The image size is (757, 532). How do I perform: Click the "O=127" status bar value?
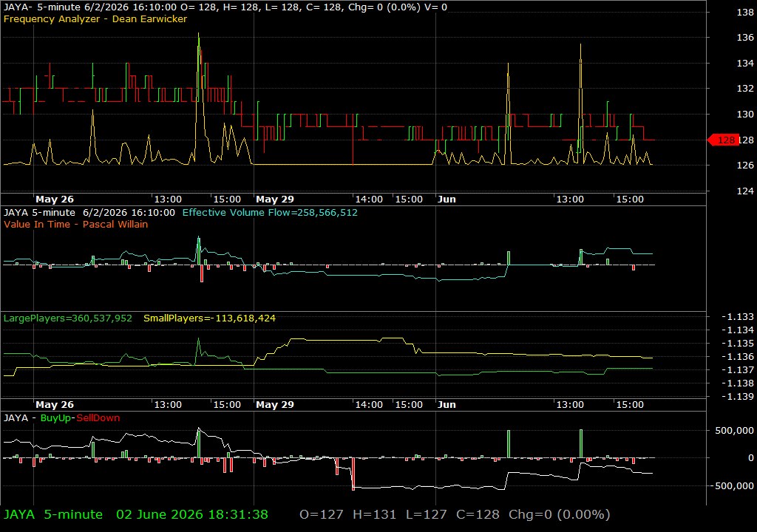point(322,514)
